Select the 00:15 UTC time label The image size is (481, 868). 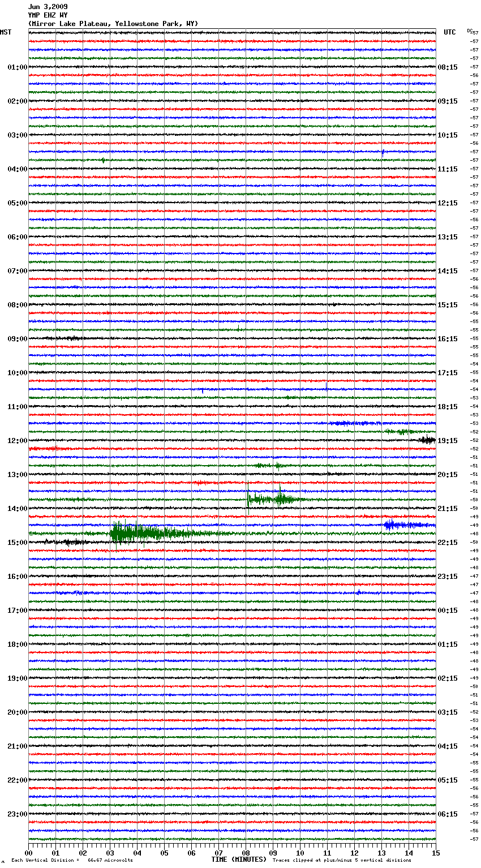click(x=448, y=611)
